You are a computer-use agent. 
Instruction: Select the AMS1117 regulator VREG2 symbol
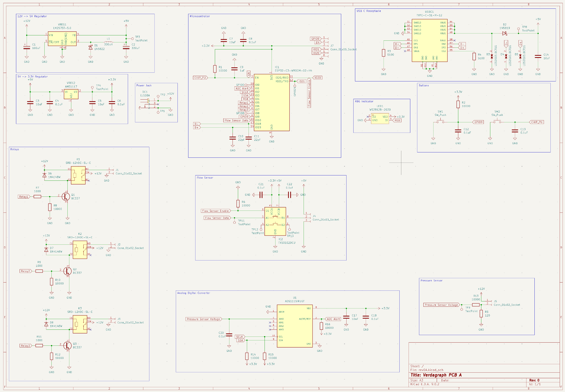[71, 94]
